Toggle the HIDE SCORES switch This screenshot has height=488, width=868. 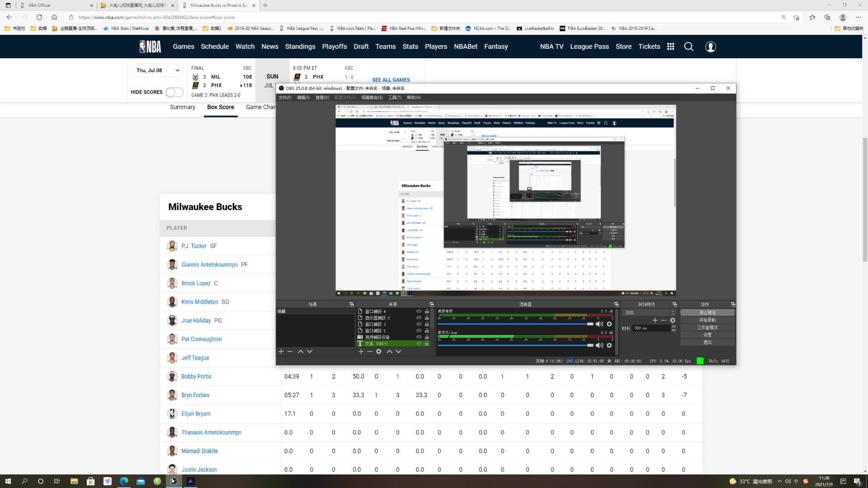(174, 92)
